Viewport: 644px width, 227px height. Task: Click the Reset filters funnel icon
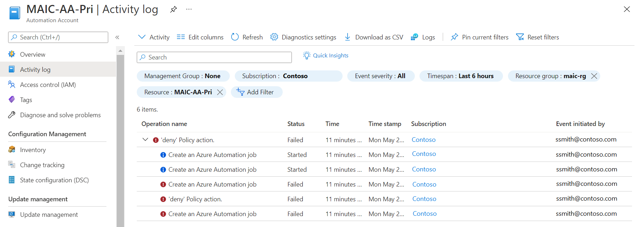pos(520,37)
